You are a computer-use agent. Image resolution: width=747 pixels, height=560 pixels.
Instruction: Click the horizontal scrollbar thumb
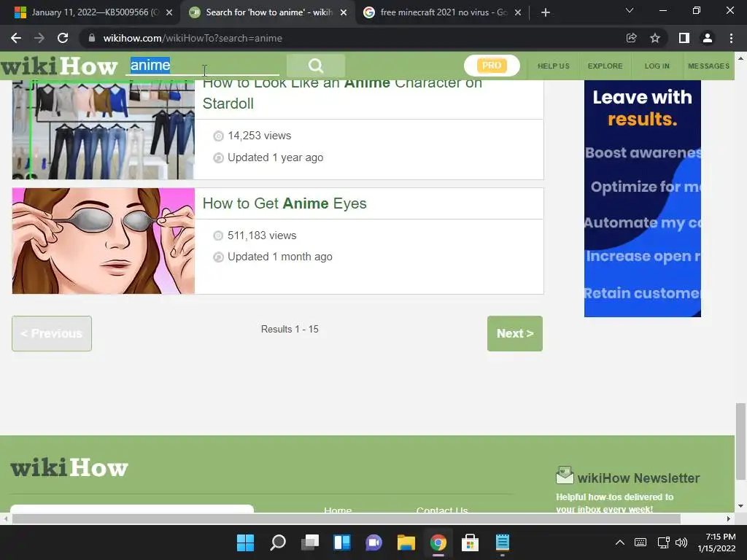346,518
